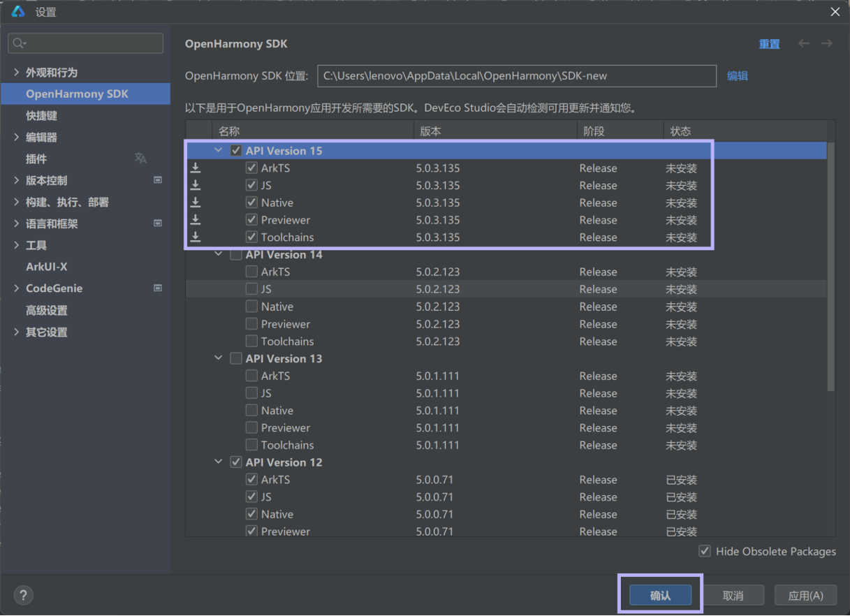Click the 版本 column header
Viewport: 850px width, 616px height.
(x=495, y=131)
